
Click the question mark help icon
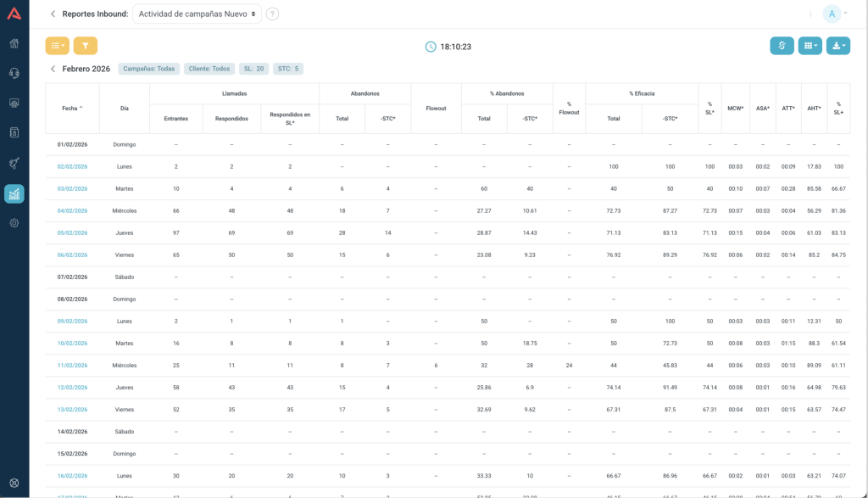[272, 14]
